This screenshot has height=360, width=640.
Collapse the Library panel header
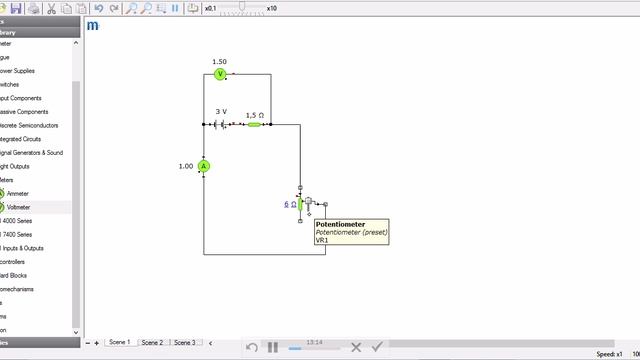click(40, 32)
